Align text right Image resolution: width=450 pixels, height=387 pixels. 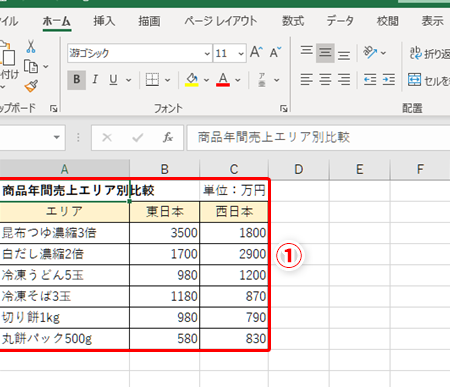(x=344, y=80)
